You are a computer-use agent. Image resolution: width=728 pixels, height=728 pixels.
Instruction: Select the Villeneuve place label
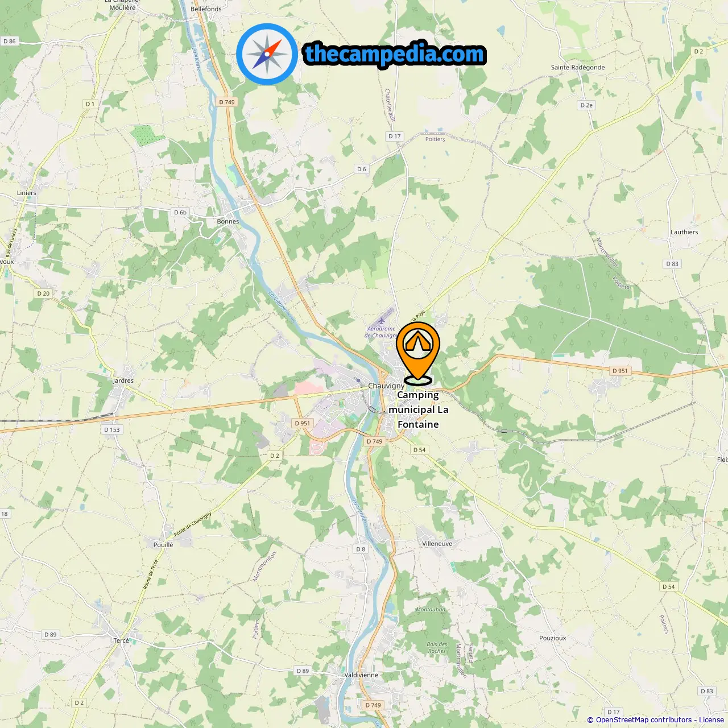437,544
